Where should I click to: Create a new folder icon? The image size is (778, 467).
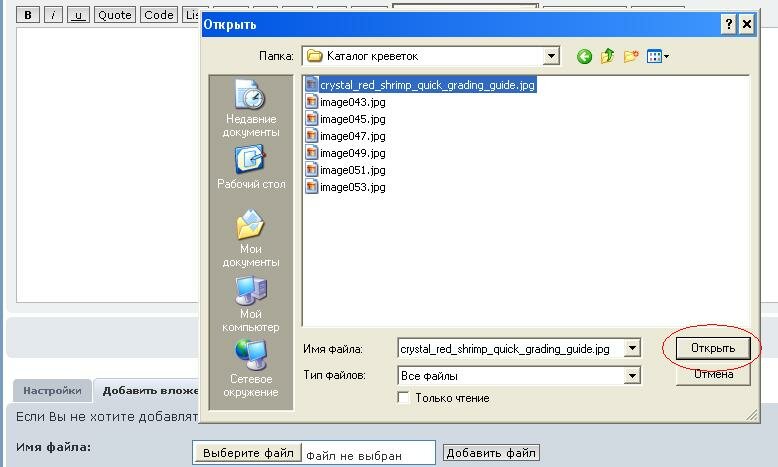point(631,57)
